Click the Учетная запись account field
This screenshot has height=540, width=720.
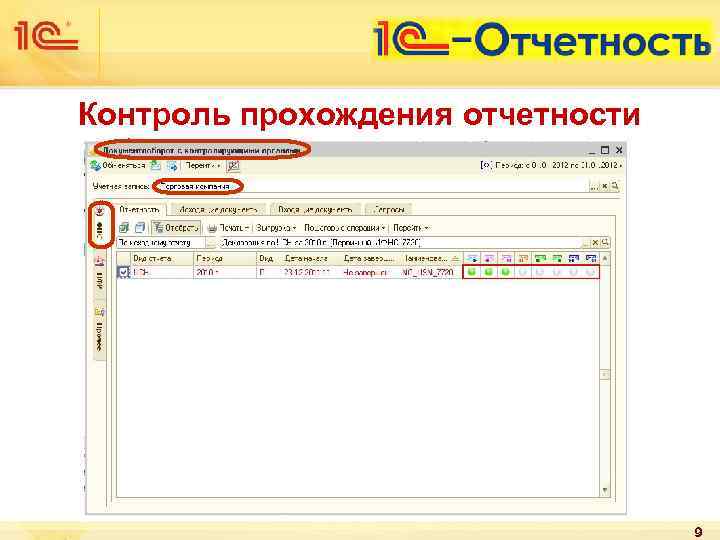coord(370,186)
